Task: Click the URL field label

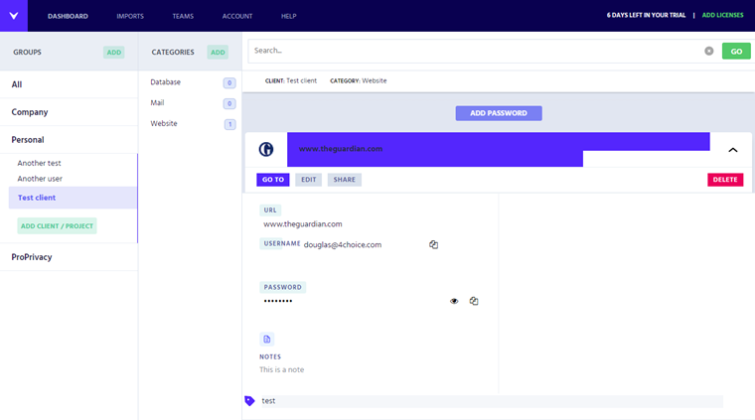Action: coord(270,210)
